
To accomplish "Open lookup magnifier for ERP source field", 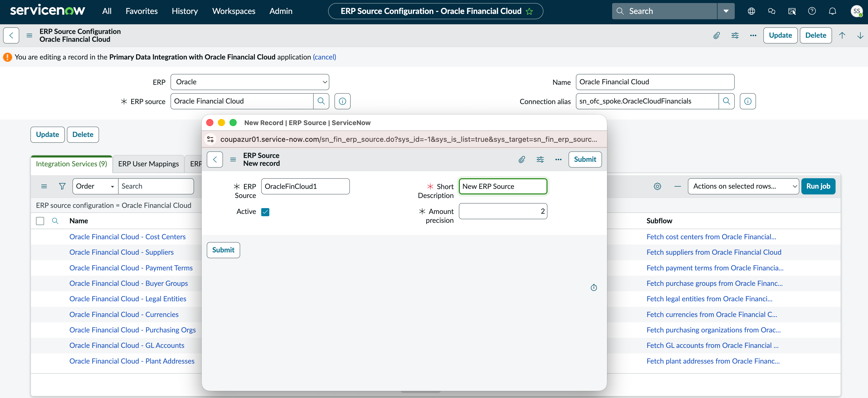I will (321, 101).
